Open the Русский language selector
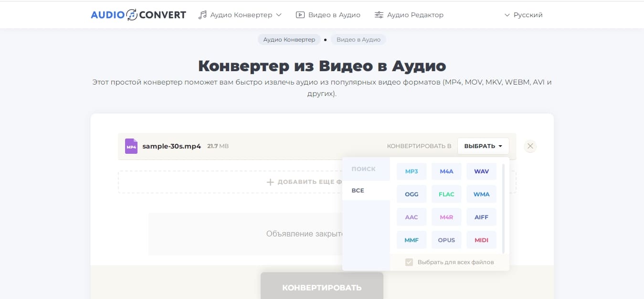 [523, 15]
